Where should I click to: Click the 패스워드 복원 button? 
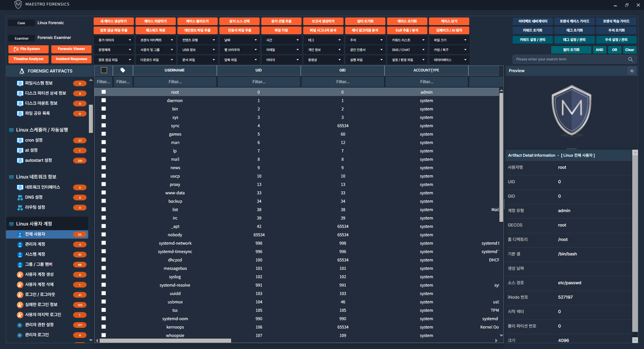pos(156,31)
